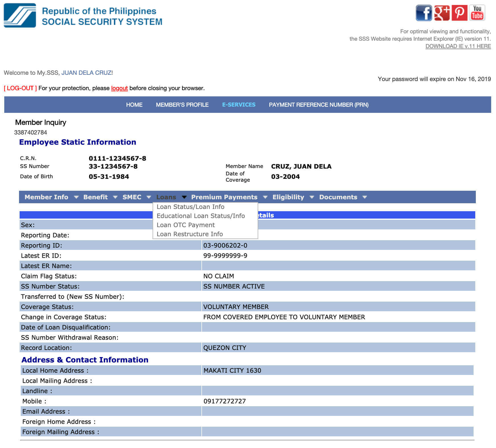Click the SSS logo emblem
496x448 pixels.
[x=20, y=15]
